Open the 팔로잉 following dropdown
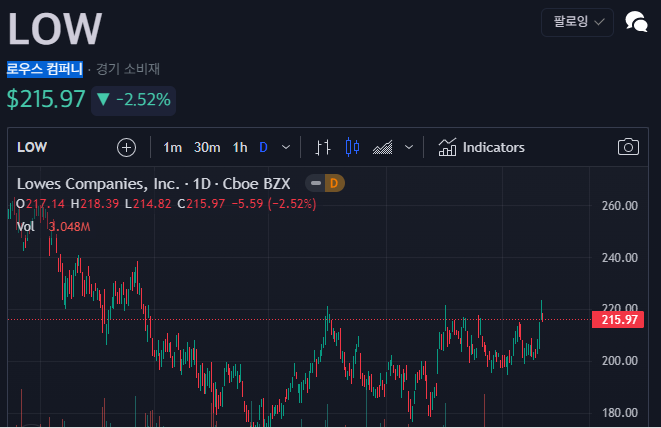 578,22
